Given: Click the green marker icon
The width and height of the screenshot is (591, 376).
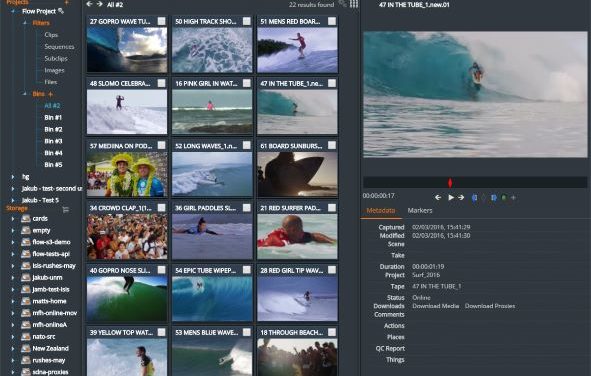Looking at the screenshot, I should click(x=504, y=197).
